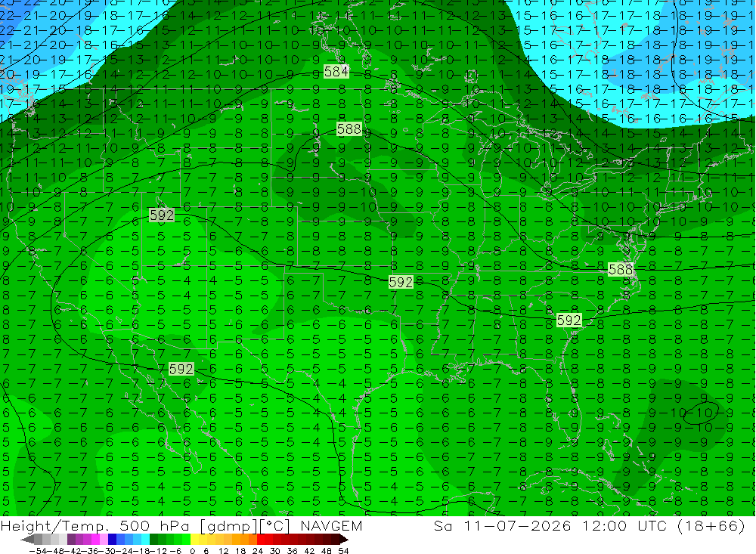This screenshot has width=756, height=554.
Task: Click the '11-07-2026' date text
Action: [518, 525]
